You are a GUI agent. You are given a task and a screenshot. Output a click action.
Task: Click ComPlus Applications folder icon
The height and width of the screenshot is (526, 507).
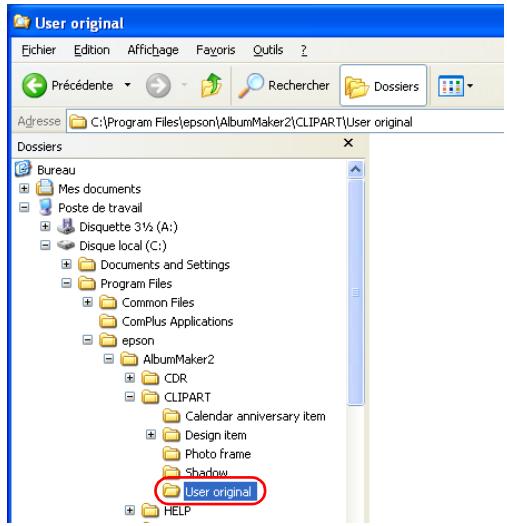coord(108,321)
